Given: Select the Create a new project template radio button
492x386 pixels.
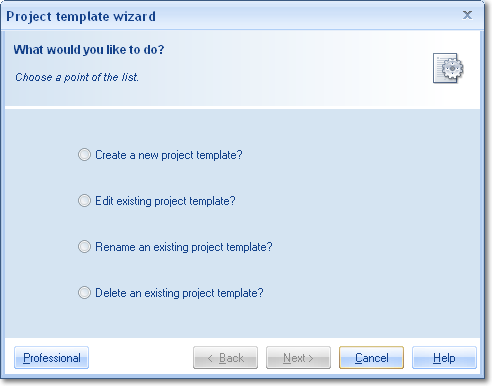Looking at the screenshot, I should click(x=84, y=155).
